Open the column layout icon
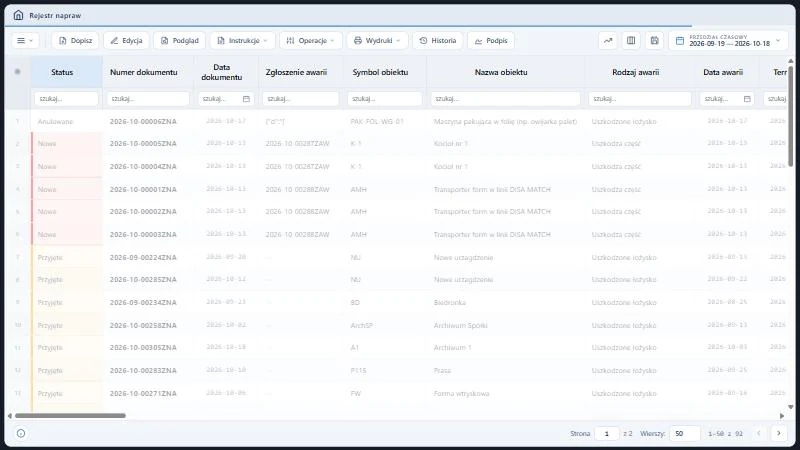800x450 pixels. pyautogui.click(x=631, y=40)
